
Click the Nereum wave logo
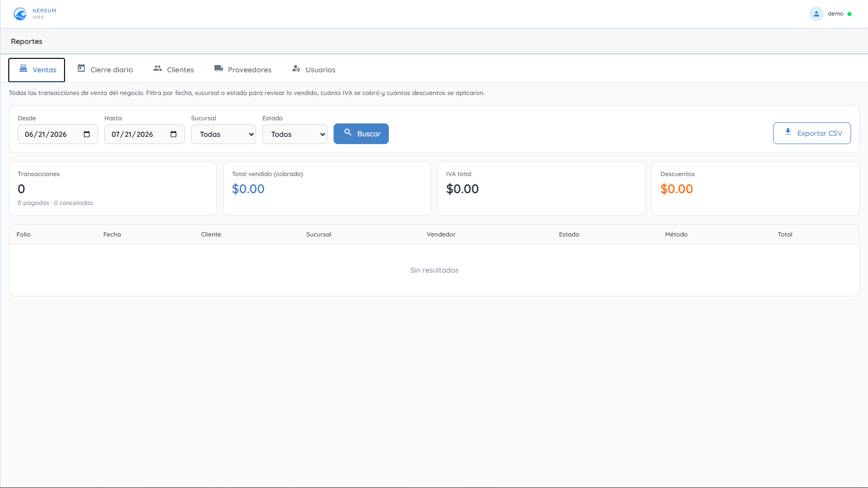[20, 14]
